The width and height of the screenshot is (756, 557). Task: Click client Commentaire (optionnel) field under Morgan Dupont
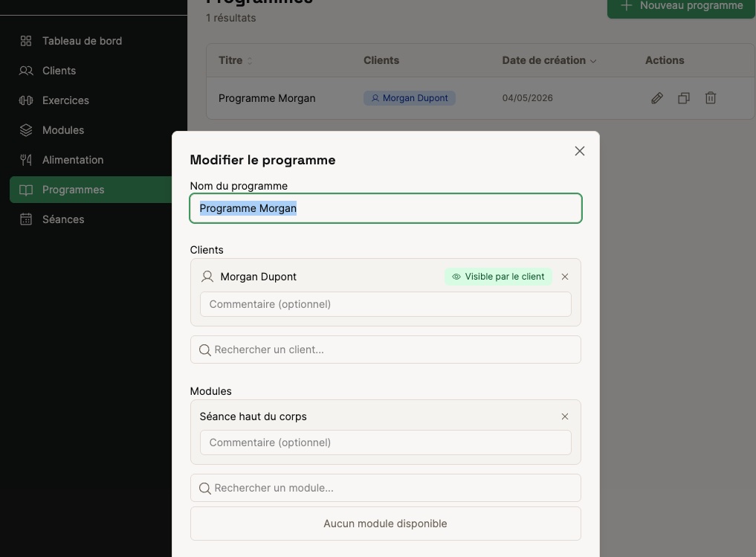pos(386,304)
